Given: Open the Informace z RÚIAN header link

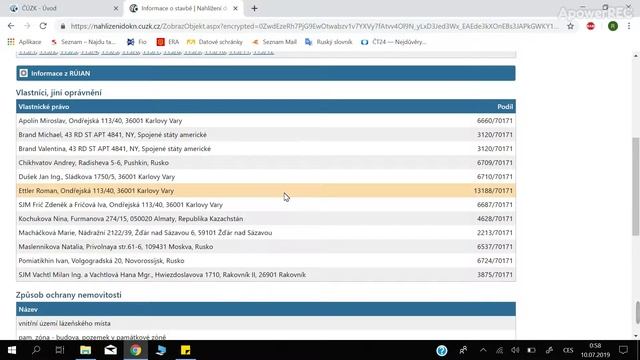Looking at the screenshot, I should pyautogui.click(x=61, y=73).
